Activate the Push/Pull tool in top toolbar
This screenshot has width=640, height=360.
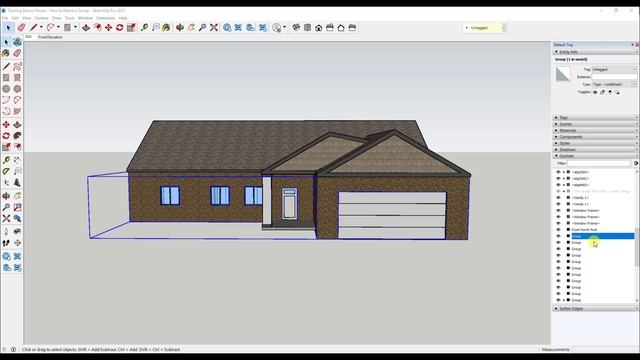(x=86, y=28)
